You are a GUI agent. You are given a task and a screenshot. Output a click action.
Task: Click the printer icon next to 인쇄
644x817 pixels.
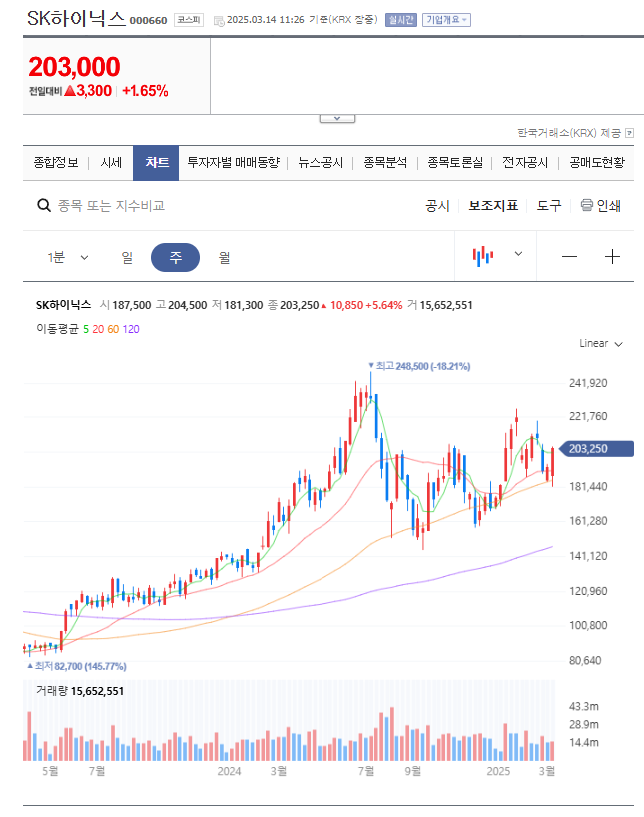click(x=587, y=205)
